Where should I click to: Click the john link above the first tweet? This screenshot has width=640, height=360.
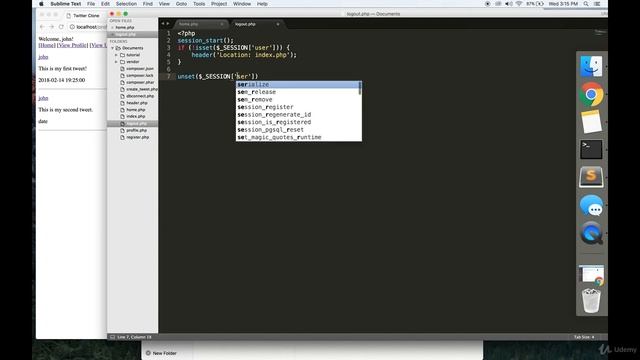click(x=43, y=57)
